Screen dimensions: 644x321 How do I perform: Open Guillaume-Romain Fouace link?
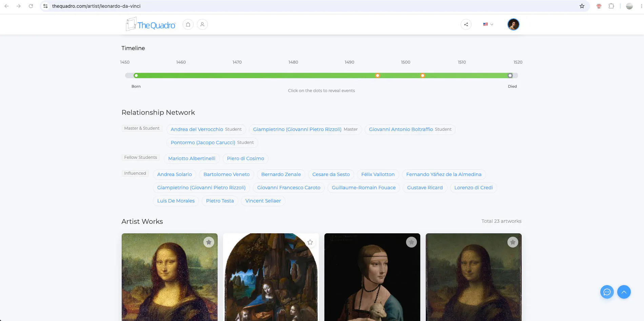[364, 188]
